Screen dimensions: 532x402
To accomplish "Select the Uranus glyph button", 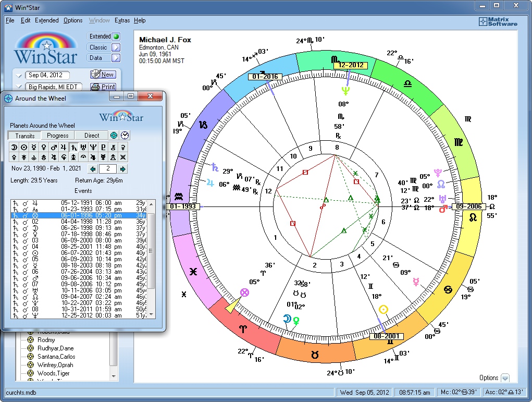I will point(83,147).
